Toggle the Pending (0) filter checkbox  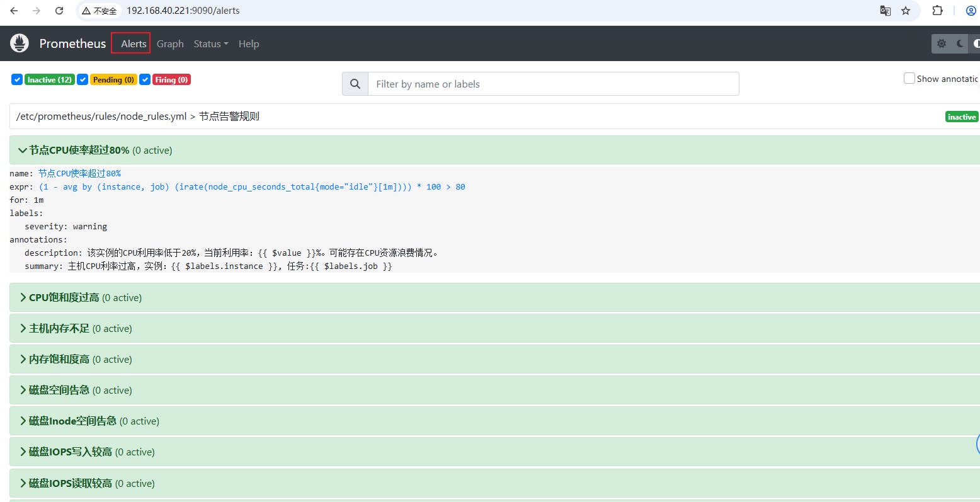pos(83,79)
